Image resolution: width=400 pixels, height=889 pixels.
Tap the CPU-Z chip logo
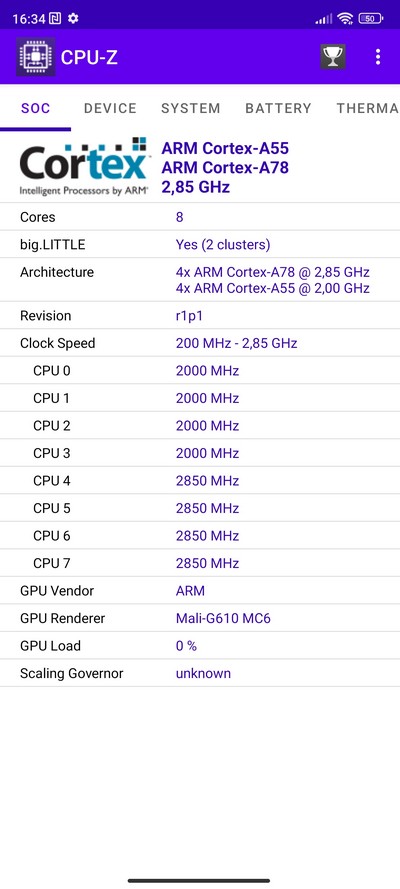[x=36, y=57]
